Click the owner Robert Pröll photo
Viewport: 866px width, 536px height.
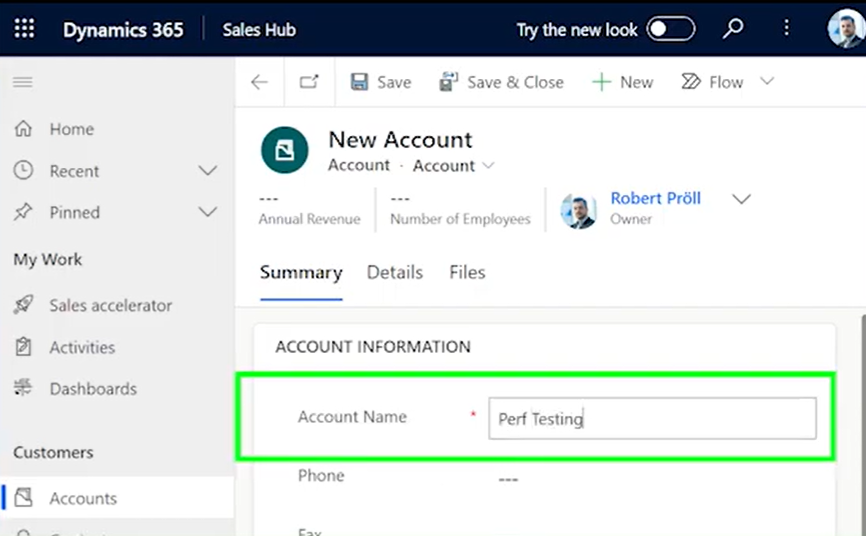point(578,211)
